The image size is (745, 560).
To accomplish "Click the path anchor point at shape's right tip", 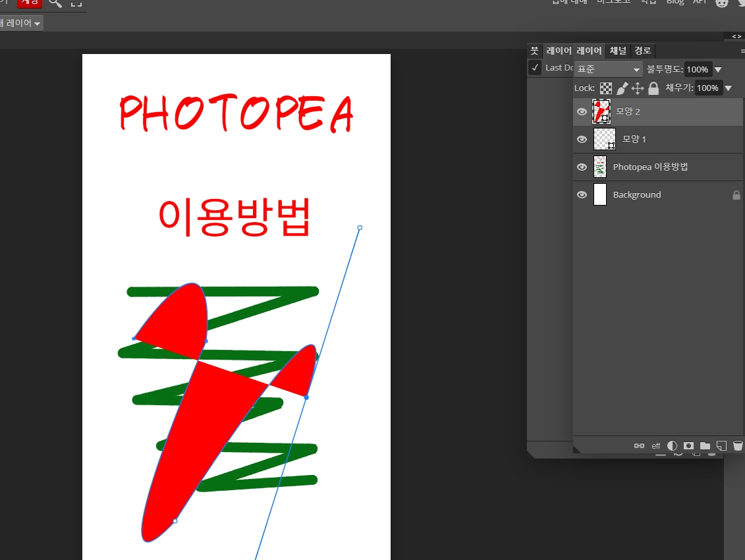I will (306, 397).
